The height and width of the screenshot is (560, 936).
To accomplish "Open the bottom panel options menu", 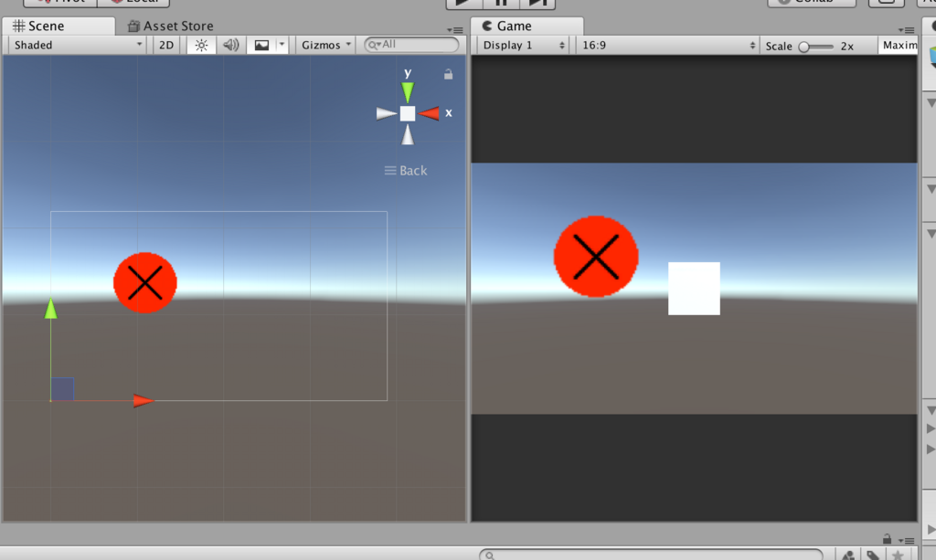I will pos(906,540).
